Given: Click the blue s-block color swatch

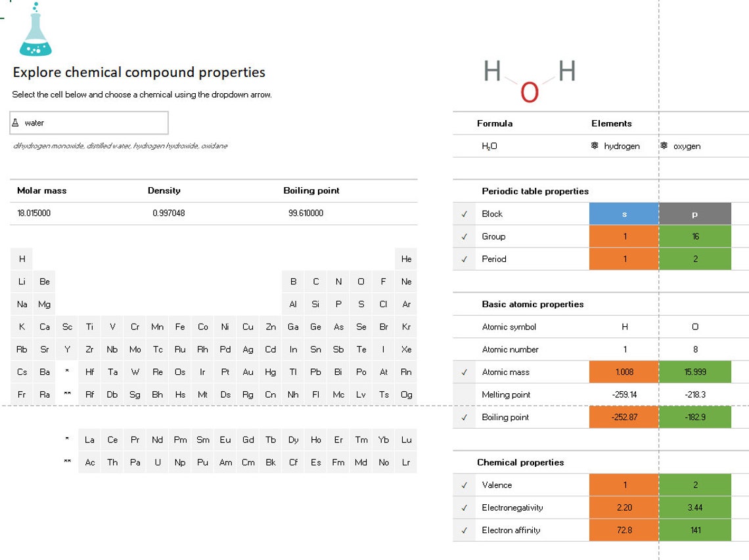Looking at the screenshot, I should [x=624, y=213].
